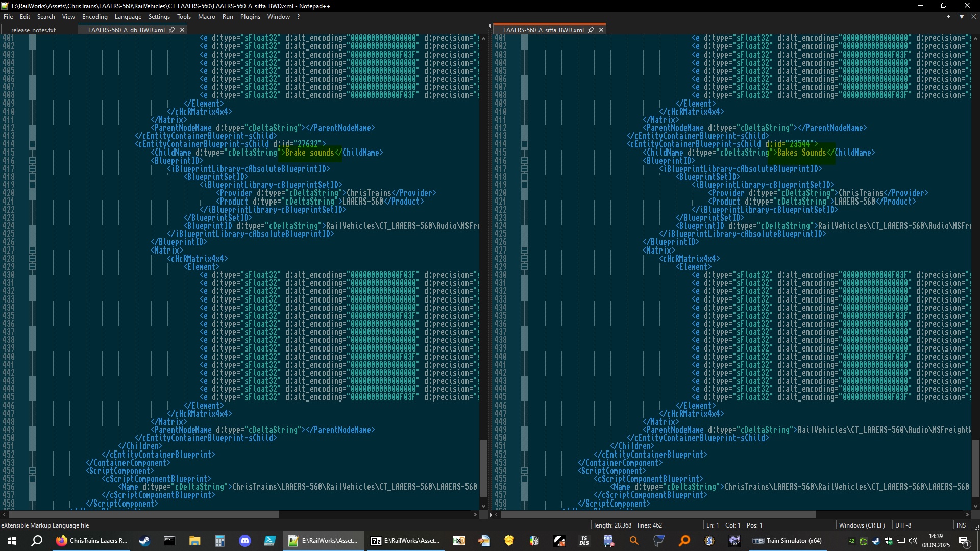Click the Notepad++ title bar app icon

(5, 6)
